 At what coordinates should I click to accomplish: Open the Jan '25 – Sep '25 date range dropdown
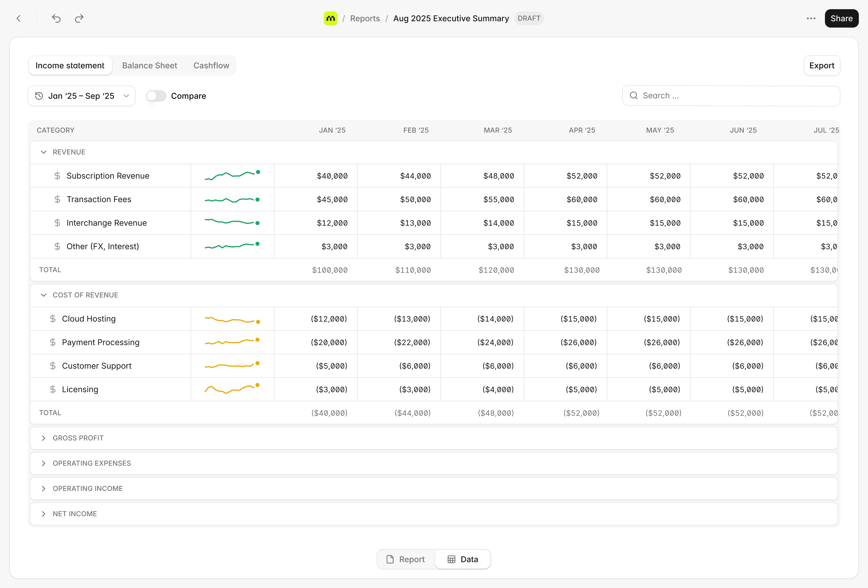pos(82,96)
